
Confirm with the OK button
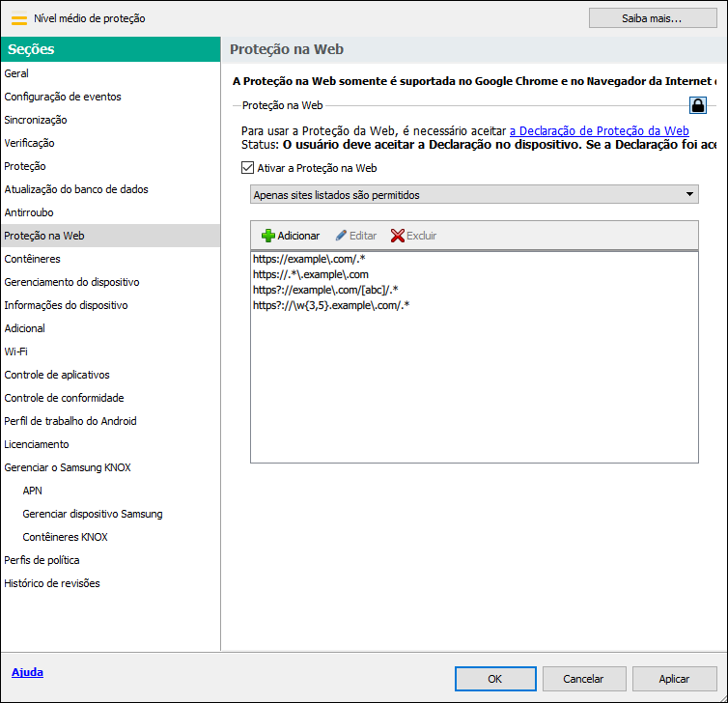click(x=495, y=679)
